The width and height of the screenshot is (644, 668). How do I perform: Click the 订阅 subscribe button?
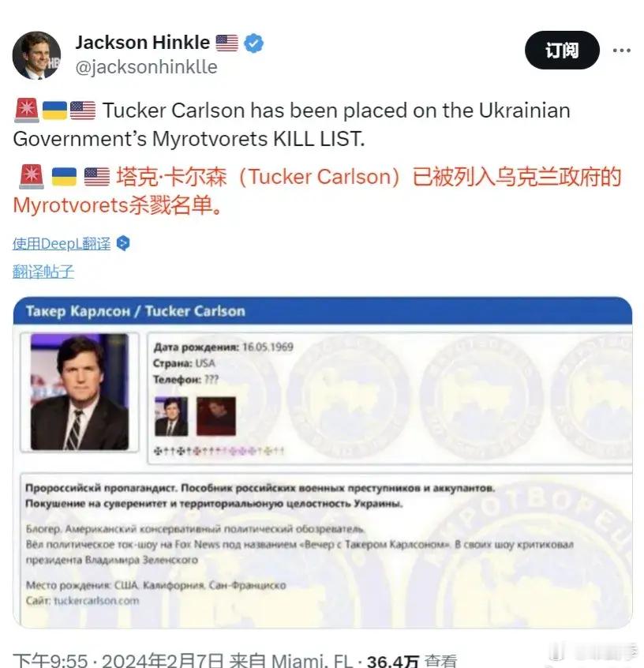562,51
